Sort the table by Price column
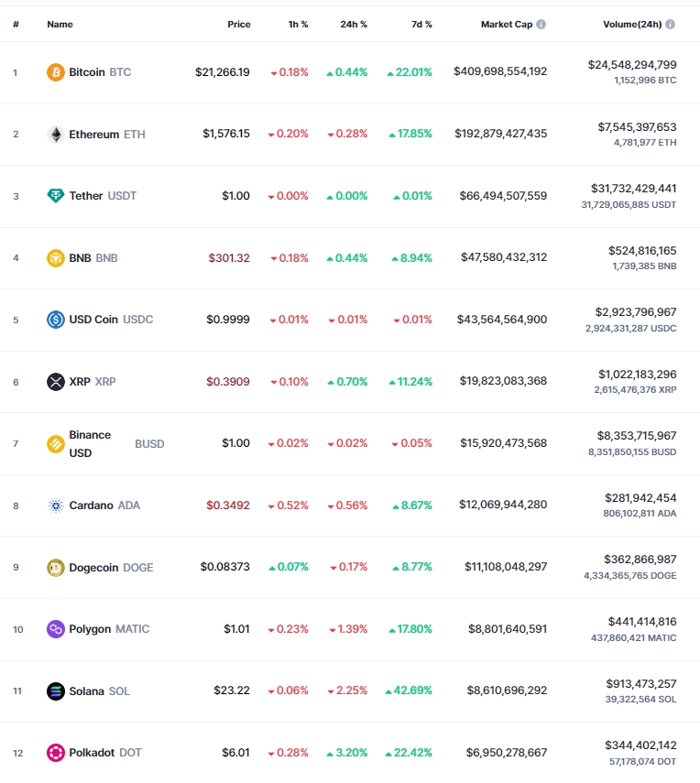This screenshot has height=783, width=700. click(239, 24)
